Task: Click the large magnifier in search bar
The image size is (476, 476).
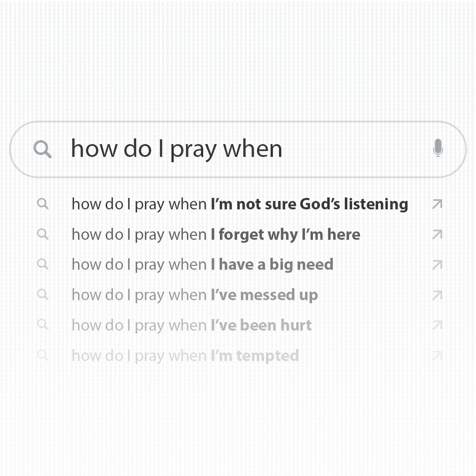Action: (x=42, y=149)
